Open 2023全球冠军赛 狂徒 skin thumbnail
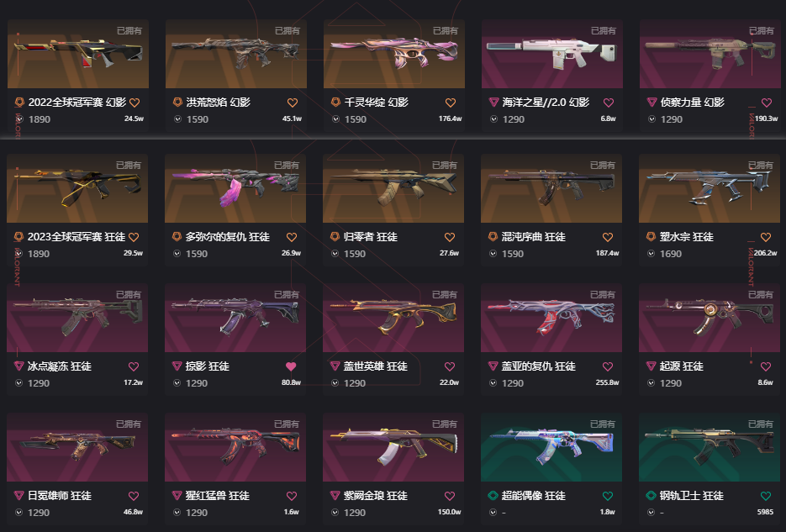The width and height of the screenshot is (786, 532). 77,188
